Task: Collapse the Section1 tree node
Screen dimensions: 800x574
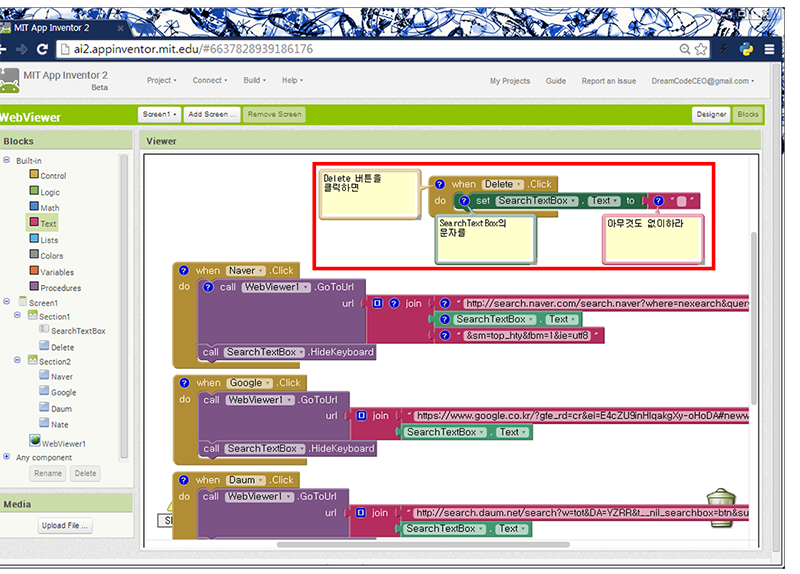Action: pos(17,315)
